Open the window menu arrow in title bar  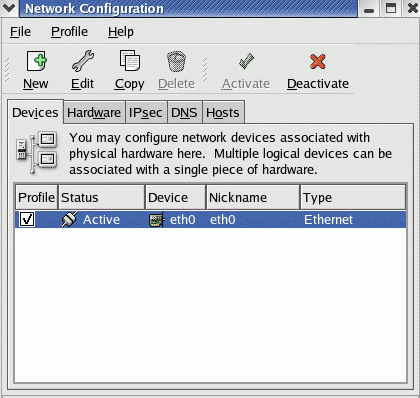(9, 8)
